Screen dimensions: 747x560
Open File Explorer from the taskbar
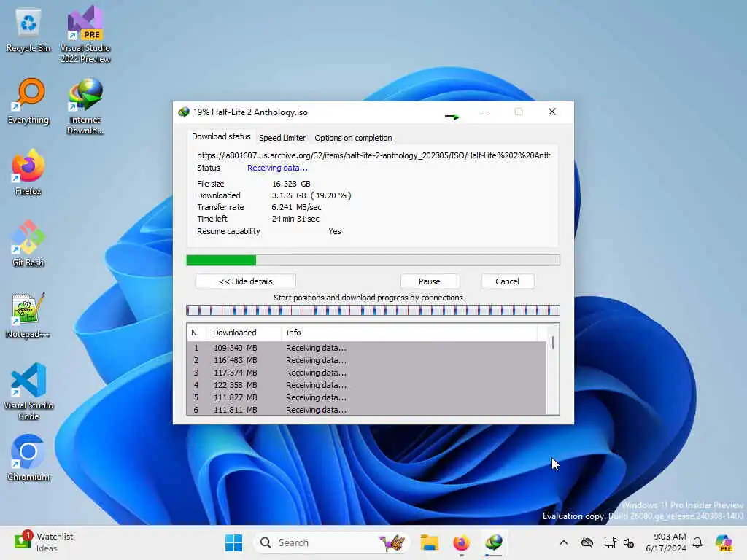[429, 542]
